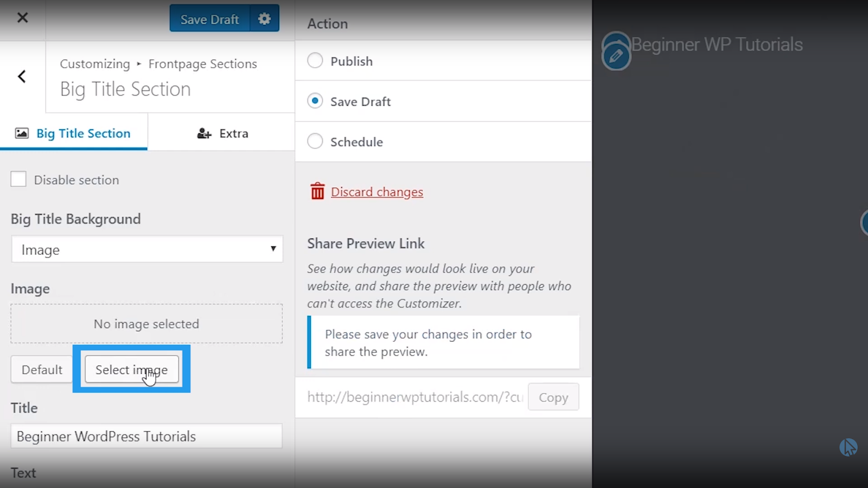Select the Schedule radio option
The width and height of the screenshot is (868, 488).
tap(315, 142)
